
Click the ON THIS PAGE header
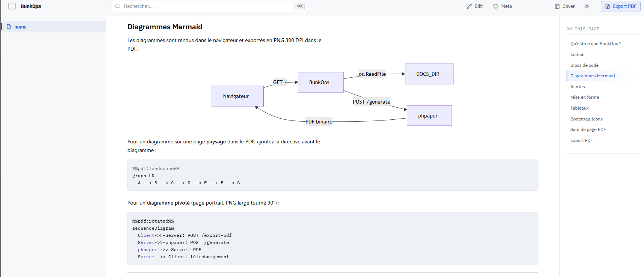point(583,29)
